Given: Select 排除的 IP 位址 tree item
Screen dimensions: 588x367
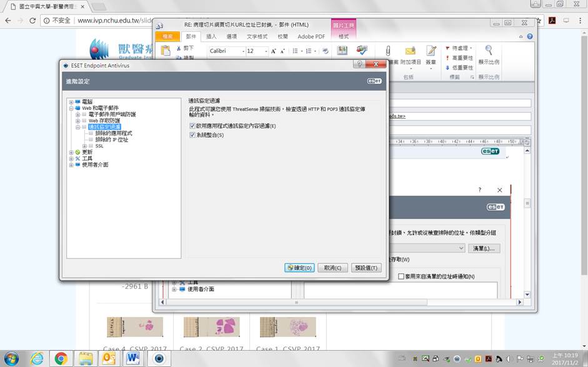Looking at the screenshot, I should pyautogui.click(x=112, y=140).
